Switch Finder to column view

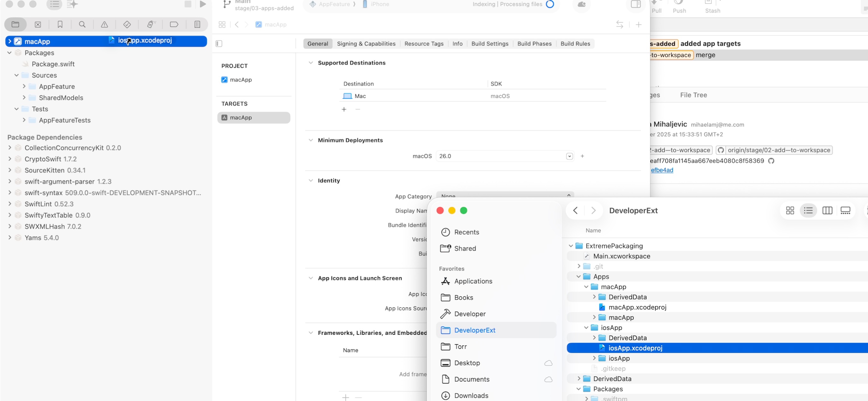click(x=827, y=211)
